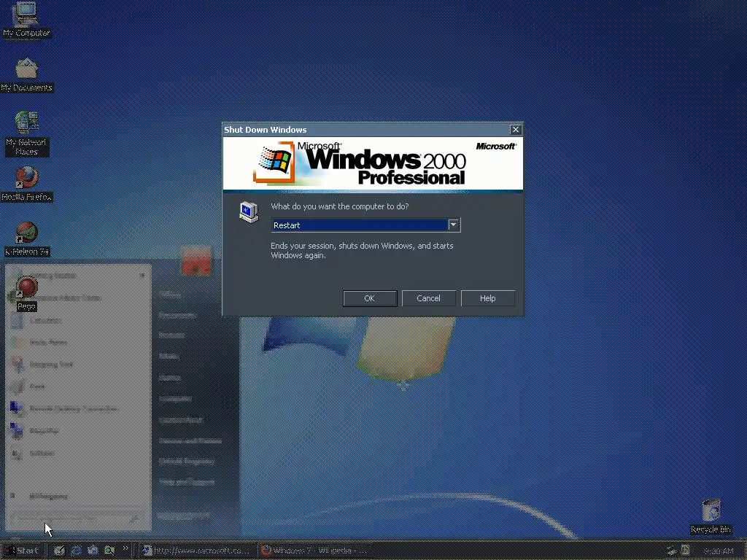This screenshot has height=560, width=747.
Task: Click the third Quick Launch icon
Action: click(x=93, y=551)
